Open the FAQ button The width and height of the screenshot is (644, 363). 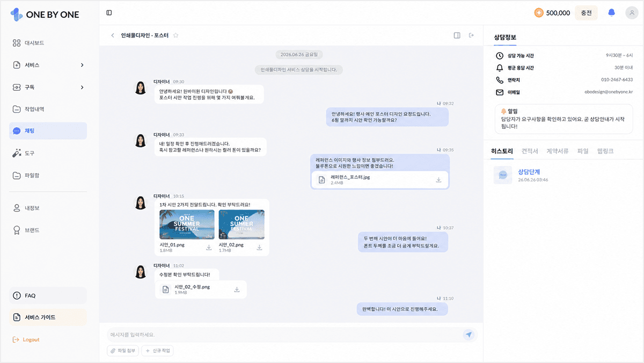click(48, 295)
